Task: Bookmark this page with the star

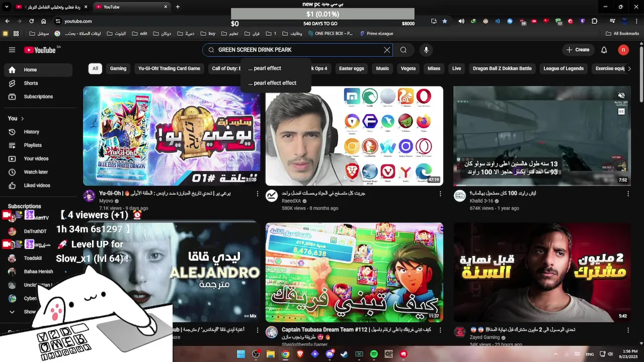Action: point(445,21)
